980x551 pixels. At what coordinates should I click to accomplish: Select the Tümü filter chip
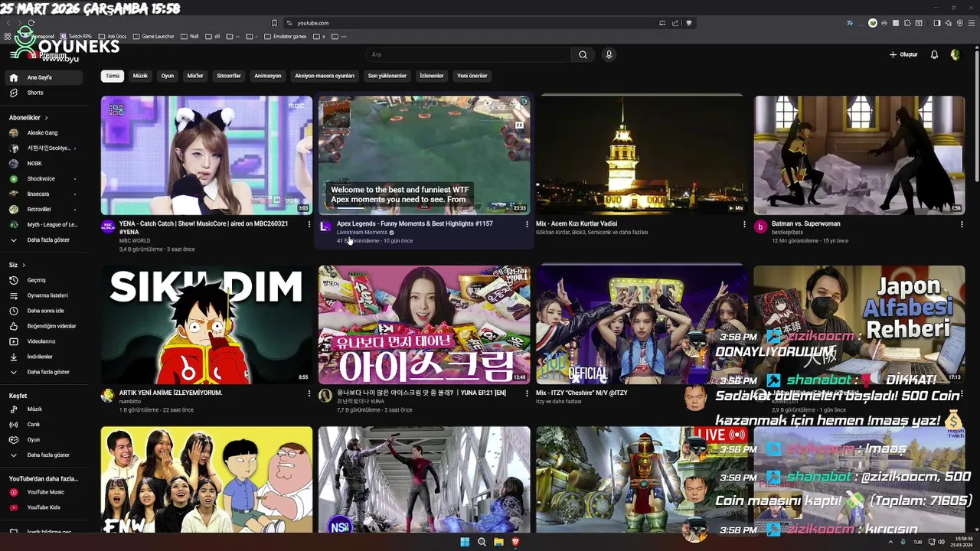pyautogui.click(x=113, y=76)
